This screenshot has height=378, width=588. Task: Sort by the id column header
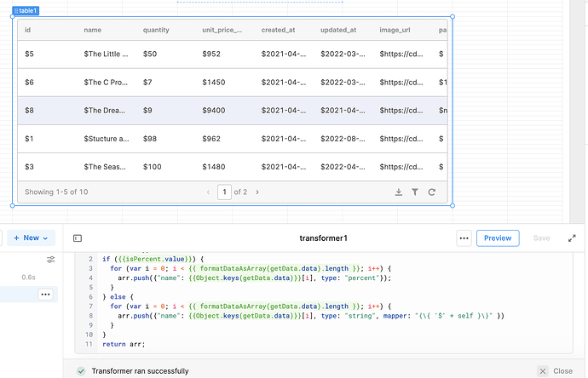(x=28, y=30)
